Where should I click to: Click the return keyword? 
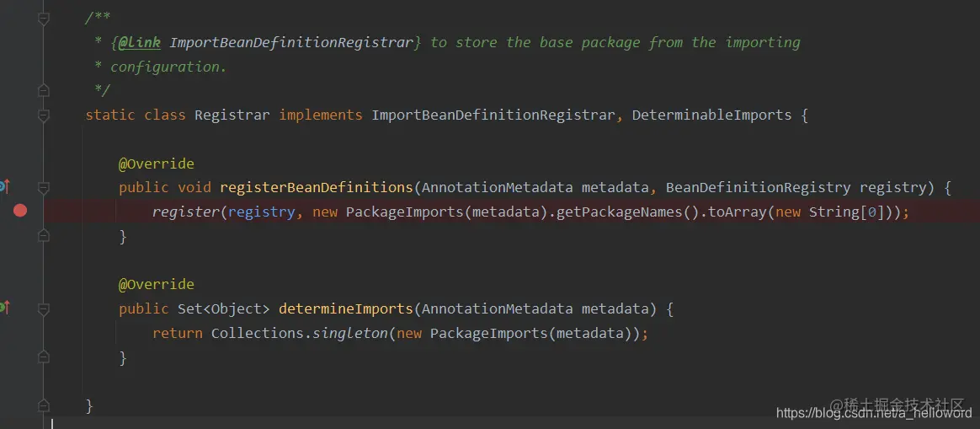point(178,333)
